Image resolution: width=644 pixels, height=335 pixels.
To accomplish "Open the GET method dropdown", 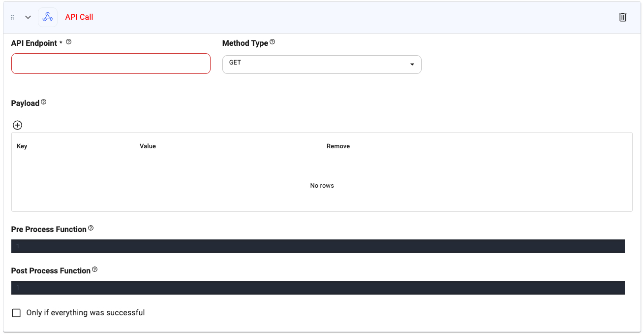I will 322,64.
